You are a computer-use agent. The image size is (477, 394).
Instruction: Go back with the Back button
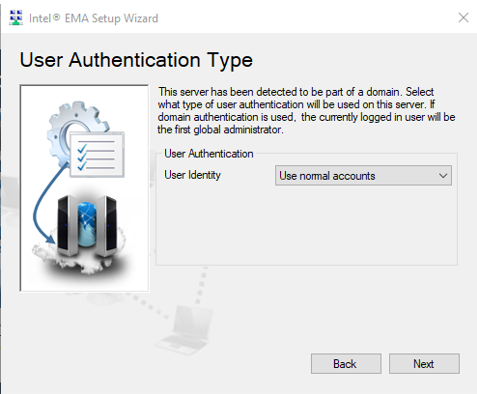(x=346, y=364)
